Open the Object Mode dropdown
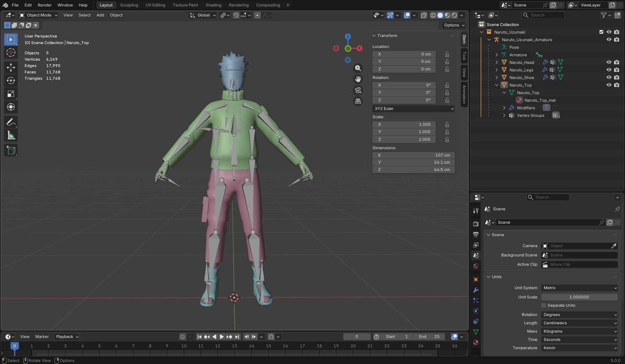The image size is (625, 364). coord(38,15)
